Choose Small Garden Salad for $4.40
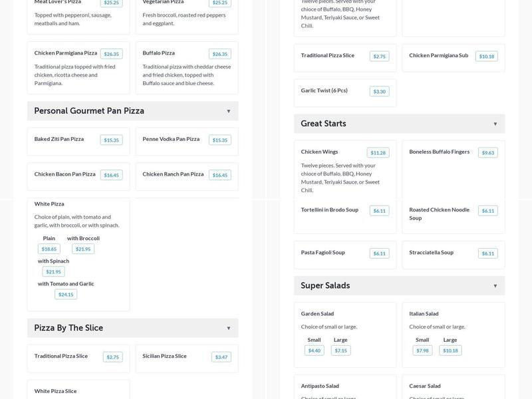Image resolution: width=532 pixels, height=399 pixels. [x=315, y=350]
